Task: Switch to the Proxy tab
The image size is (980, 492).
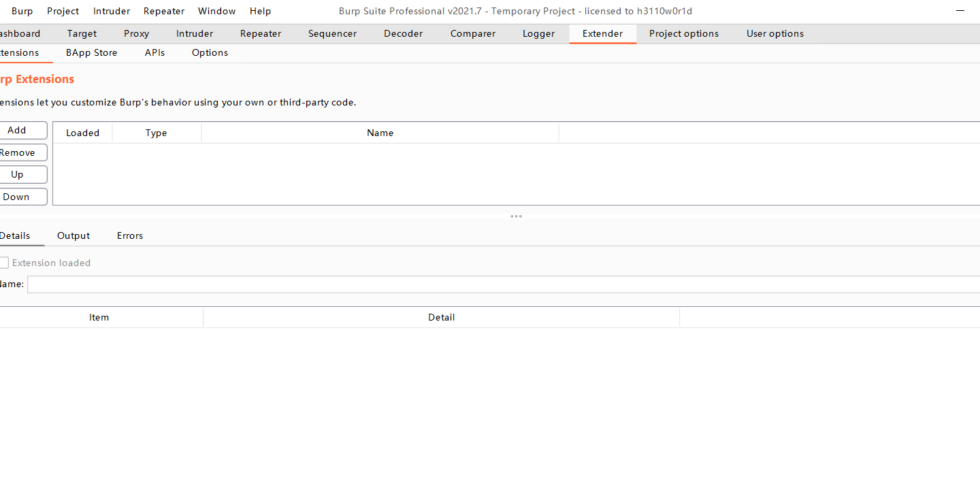Action: (136, 33)
